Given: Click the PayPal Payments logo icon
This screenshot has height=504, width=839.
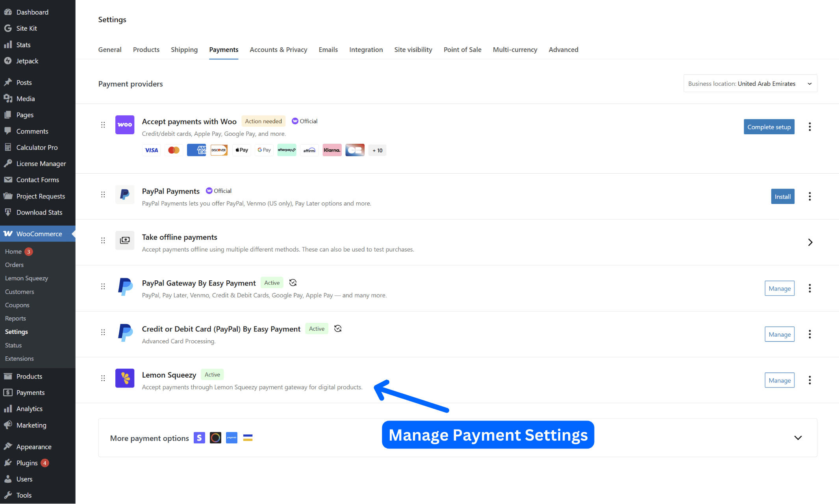Looking at the screenshot, I should point(124,195).
